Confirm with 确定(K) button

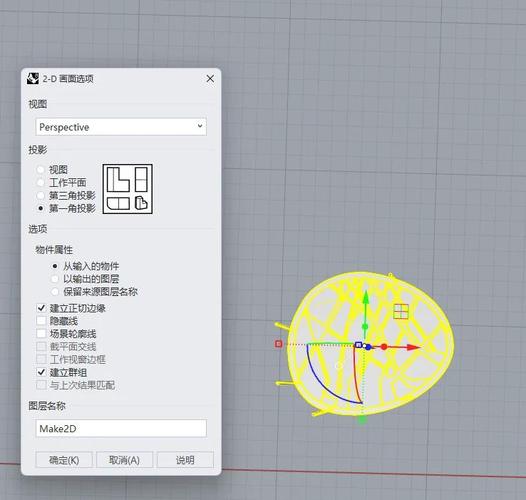click(64, 460)
